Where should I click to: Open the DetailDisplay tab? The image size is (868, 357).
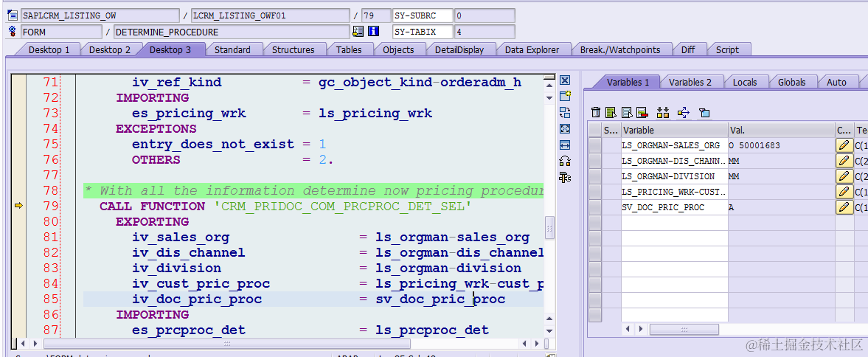(459, 50)
